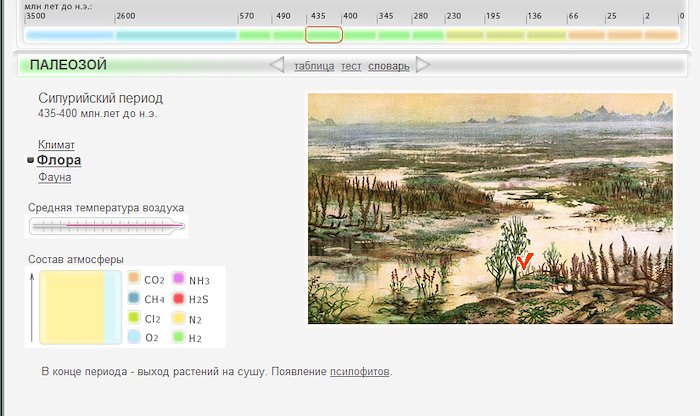Screen dimensions: 700x416
Task: Select the 280–230 timeline segment
Action: click(x=429, y=35)
